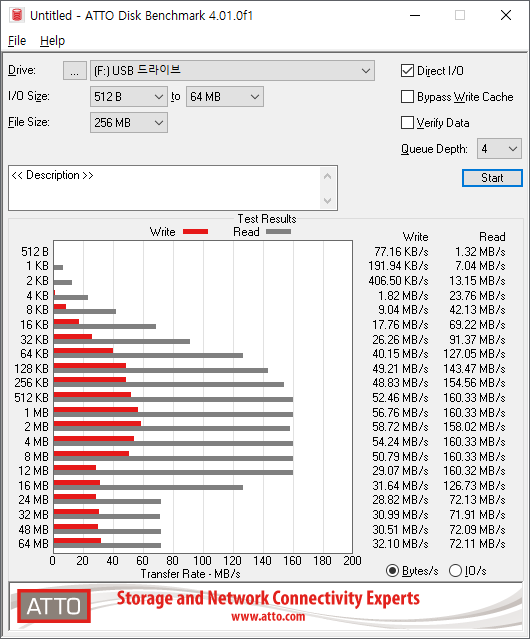530x639 pixels.
Task: Click the gray Read legend swatch
Action: [278, 231]
